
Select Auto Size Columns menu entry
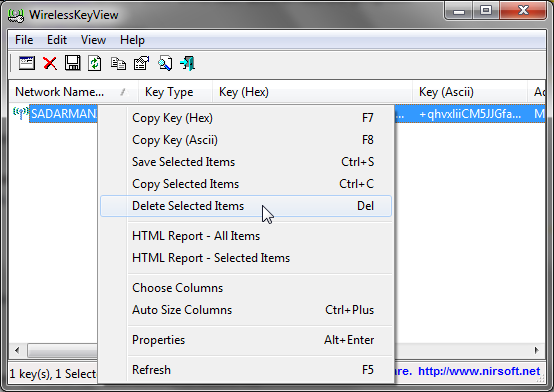(x=246, y=310)
